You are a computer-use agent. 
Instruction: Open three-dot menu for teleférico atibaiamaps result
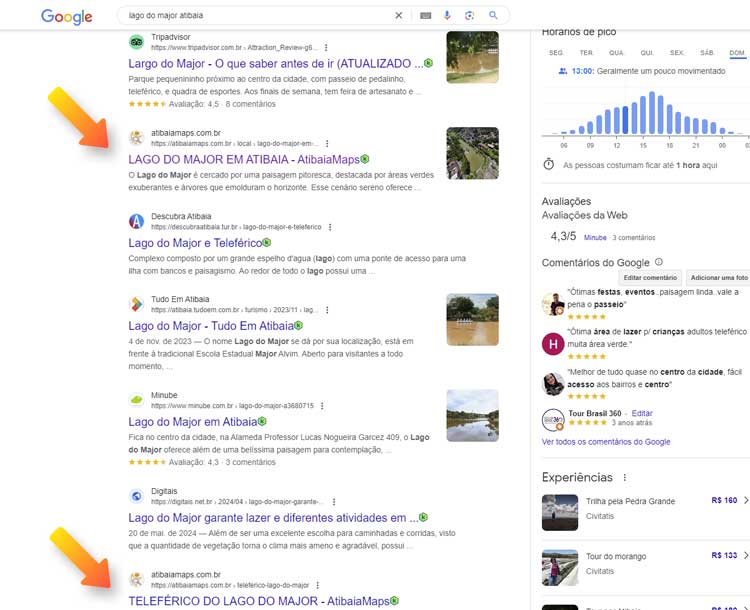tap(318, 585)
